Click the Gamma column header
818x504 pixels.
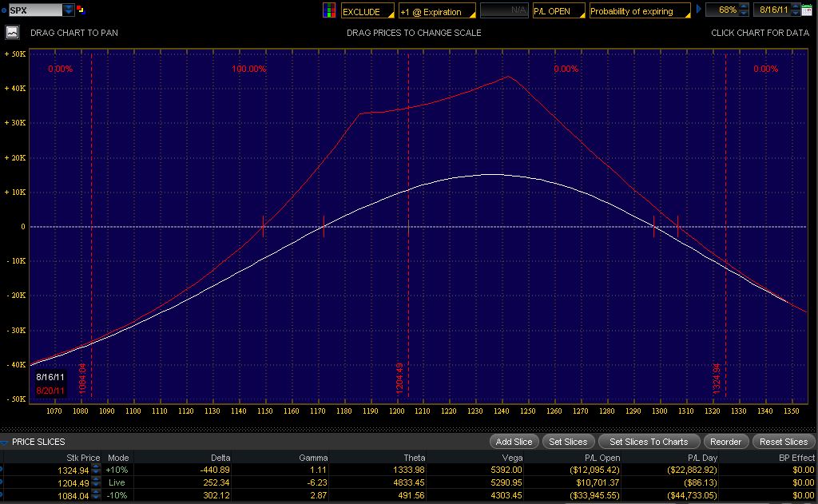click(x=313, y=458)
